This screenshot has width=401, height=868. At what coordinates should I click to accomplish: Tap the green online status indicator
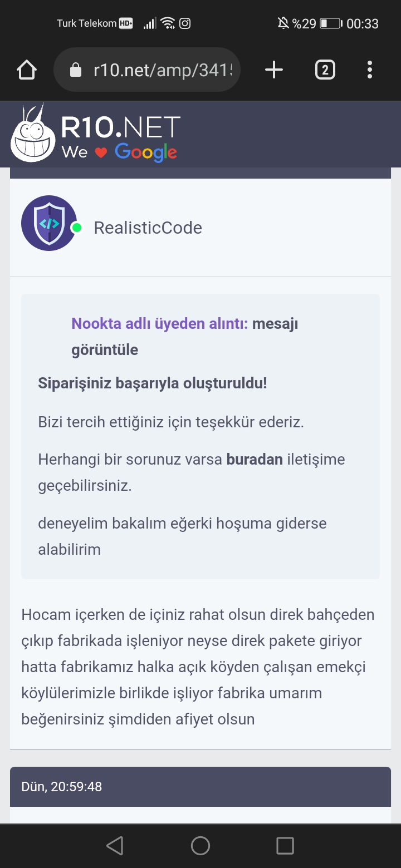[x=76, y=227]
